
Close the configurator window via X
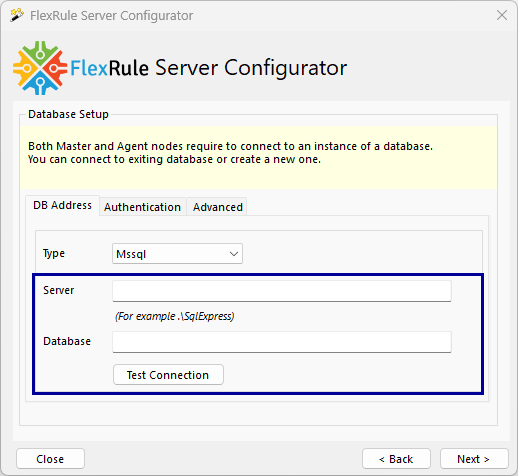pyautogui.click(x=502, y=15)
